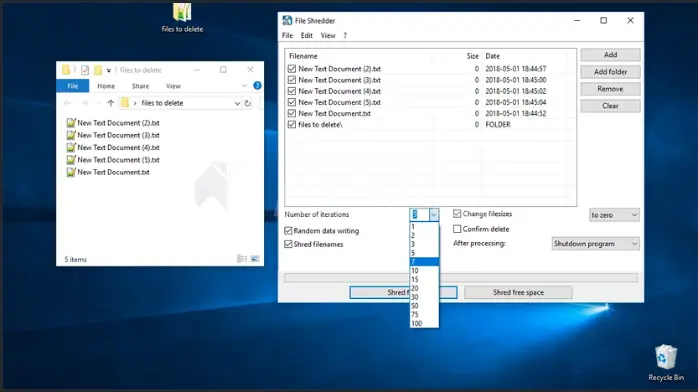The width and height of the screenshot is (698, 392).
Task: Click the Shred files button
Action: 403,292
